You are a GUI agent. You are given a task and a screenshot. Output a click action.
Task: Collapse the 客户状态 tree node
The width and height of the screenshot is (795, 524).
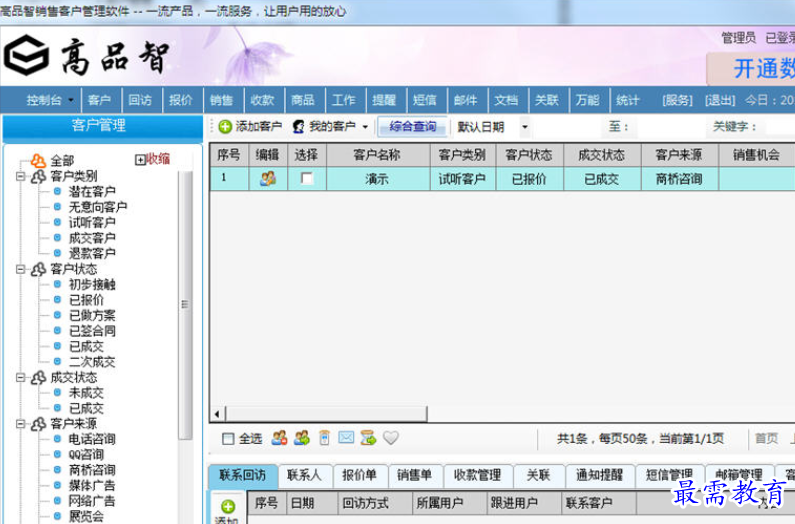20,269
